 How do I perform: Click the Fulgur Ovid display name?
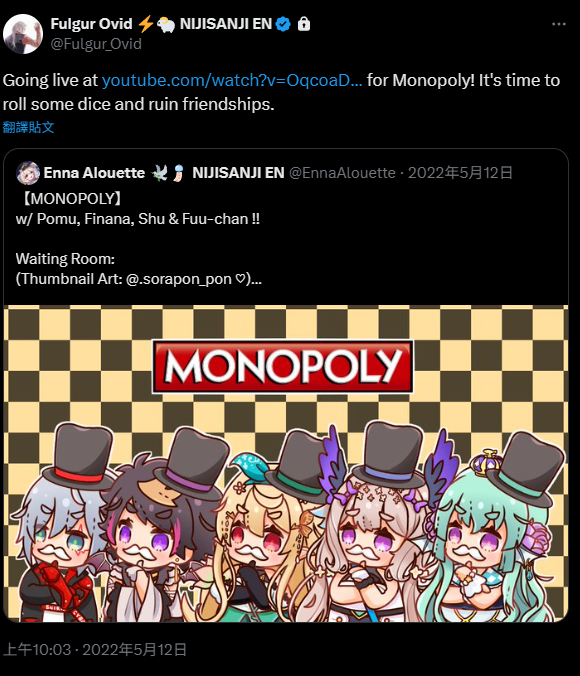click(91, 24)
